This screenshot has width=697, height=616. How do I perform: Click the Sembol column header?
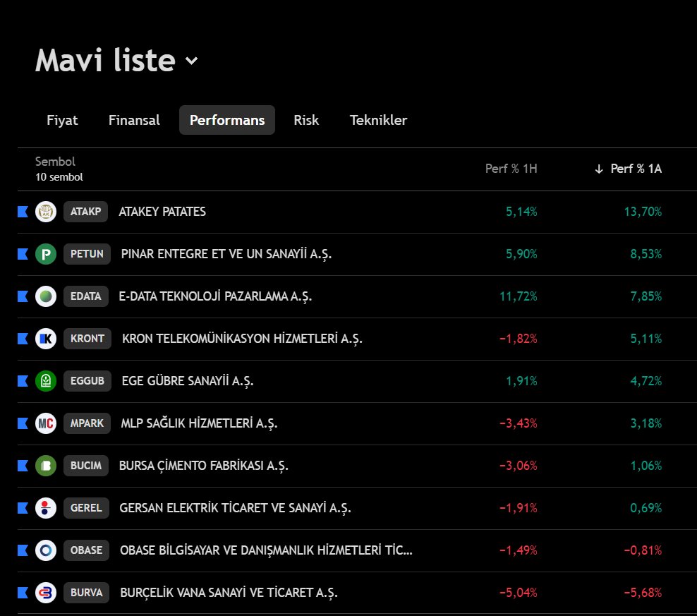tap(55, 162)
